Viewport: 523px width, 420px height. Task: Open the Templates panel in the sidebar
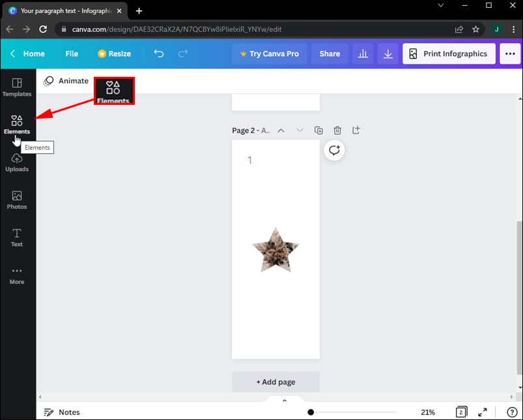17,87
